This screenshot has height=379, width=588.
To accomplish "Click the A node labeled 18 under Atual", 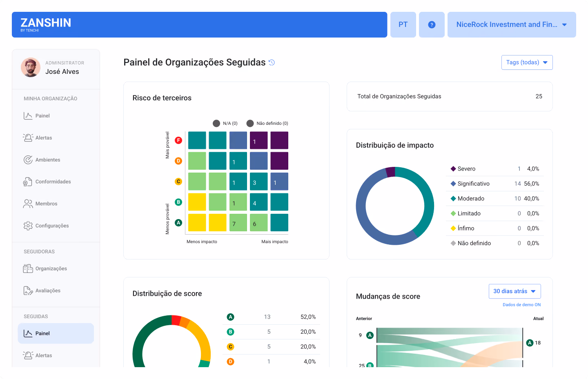I will (530, 343).
